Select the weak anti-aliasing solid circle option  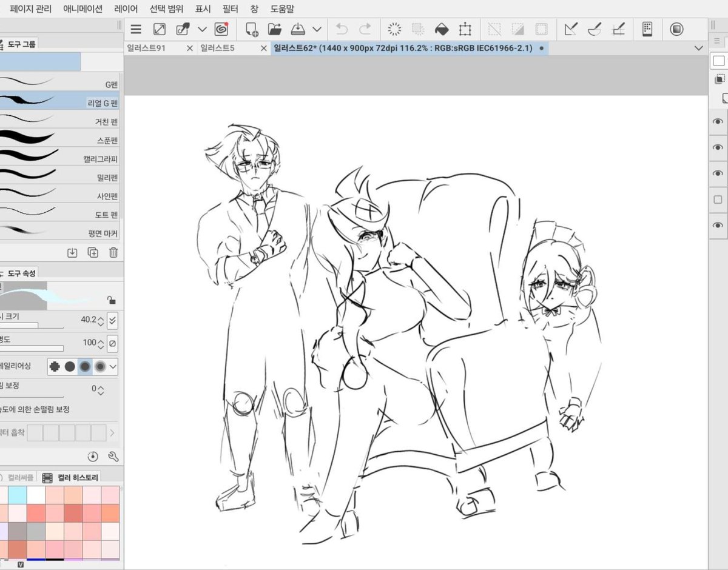point(70,366)
